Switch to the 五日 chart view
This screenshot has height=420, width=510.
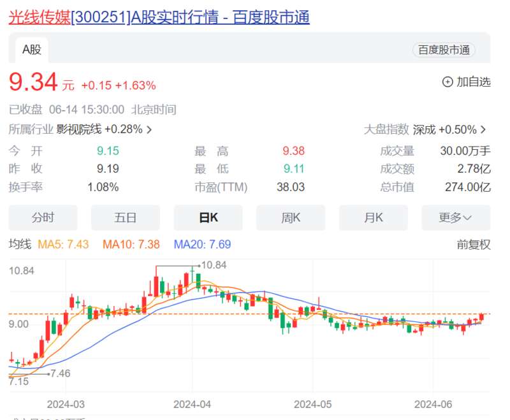point(126,217)
